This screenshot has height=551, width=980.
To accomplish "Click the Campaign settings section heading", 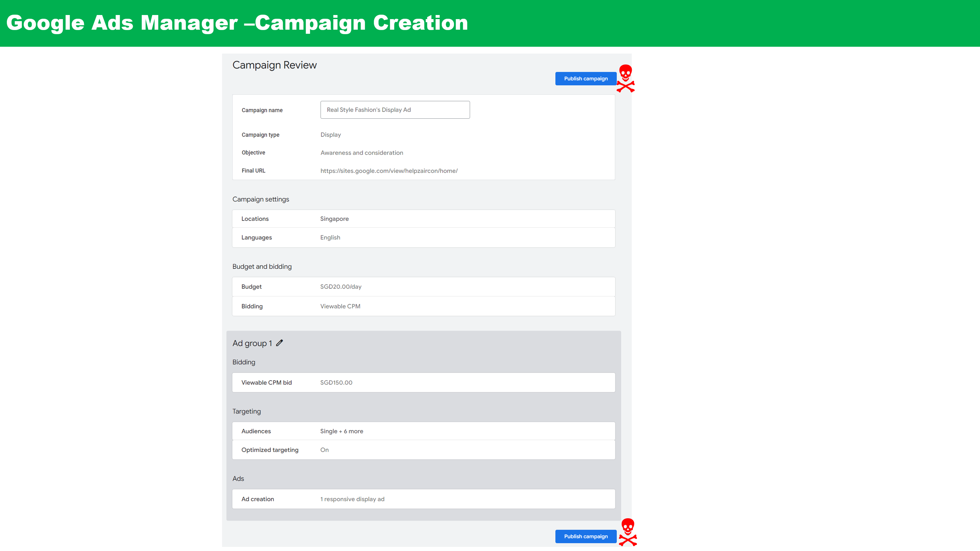I will click(x=261, y=199).
